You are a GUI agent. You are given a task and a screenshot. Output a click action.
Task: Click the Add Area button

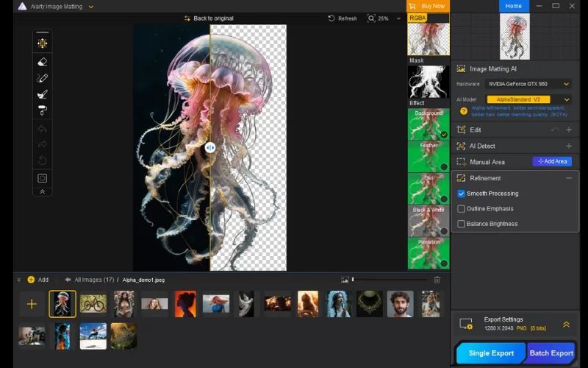coord(552,161)
